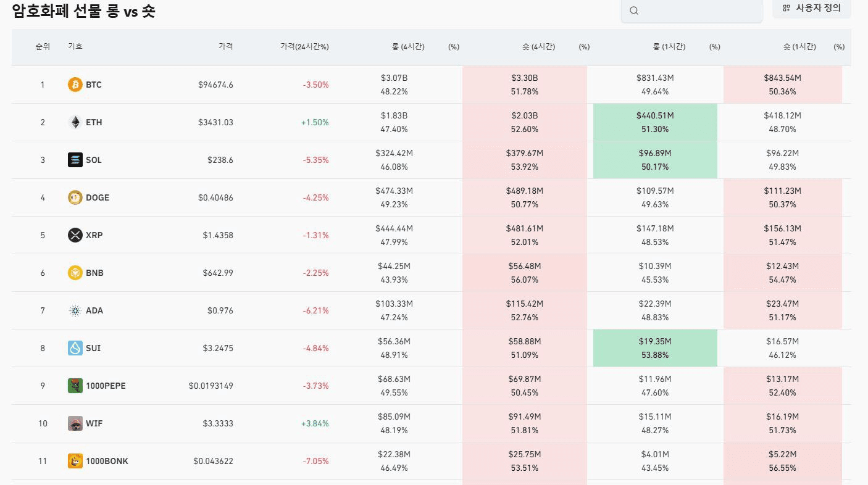Screen dimensions: 868x485
Task: Click the BNB coin icon
Action: (x=75, y=273)
